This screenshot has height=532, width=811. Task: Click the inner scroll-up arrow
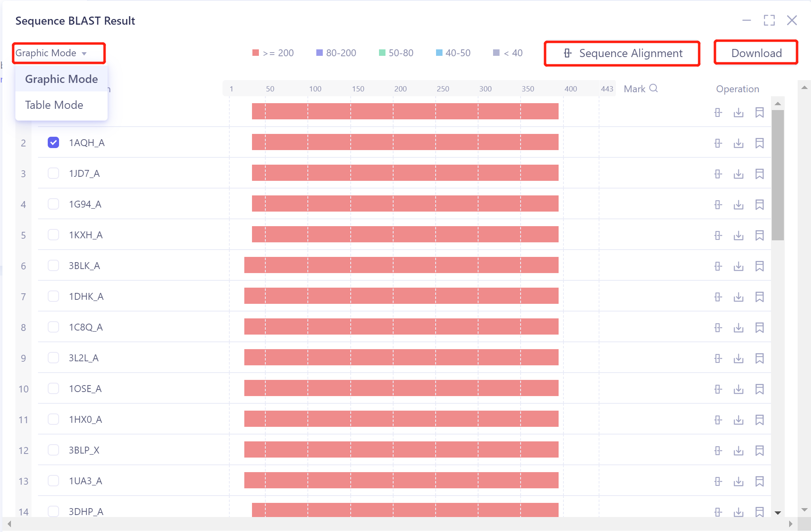[x=777, y=104]
